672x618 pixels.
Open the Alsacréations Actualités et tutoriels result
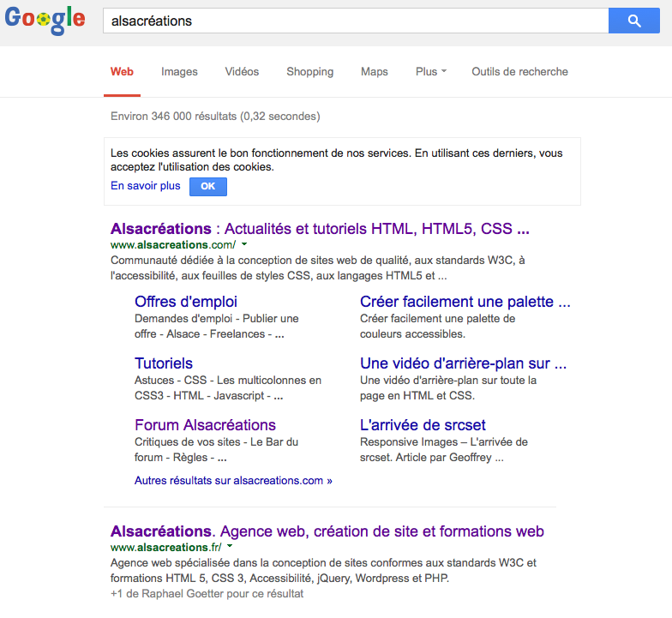320,229
